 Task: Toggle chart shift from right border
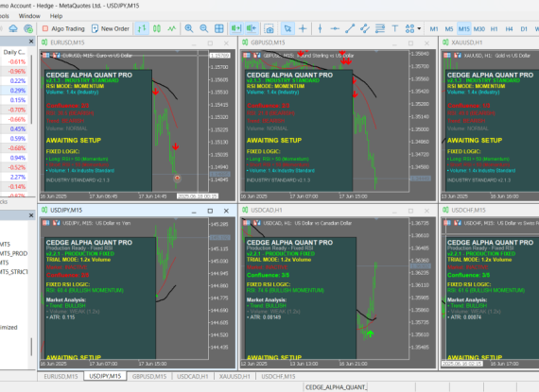252,28
